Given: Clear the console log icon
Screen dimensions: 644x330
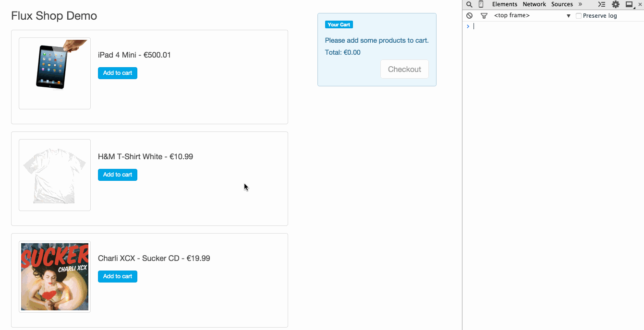Looking at the screenshot, I should (469, 16).
